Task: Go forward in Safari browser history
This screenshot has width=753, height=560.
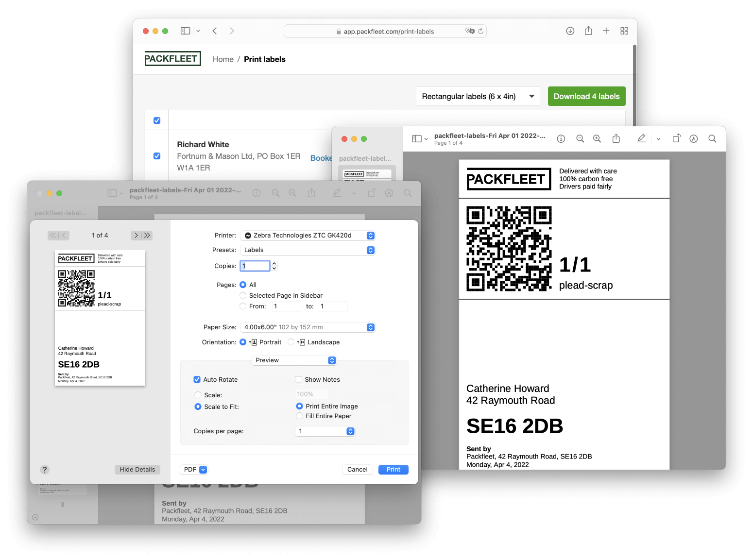Action: click(x=232, y=31)
